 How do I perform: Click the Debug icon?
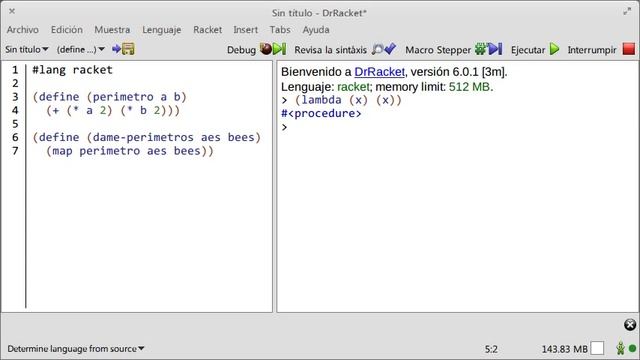coord(273,49)
